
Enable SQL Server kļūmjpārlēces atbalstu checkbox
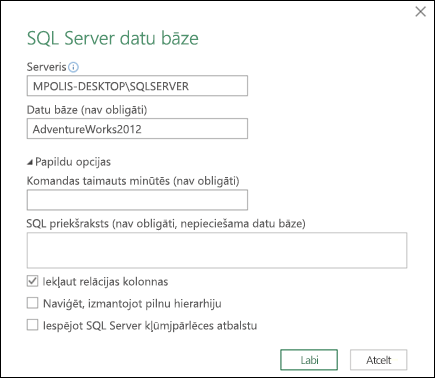[x=32, y=325]
